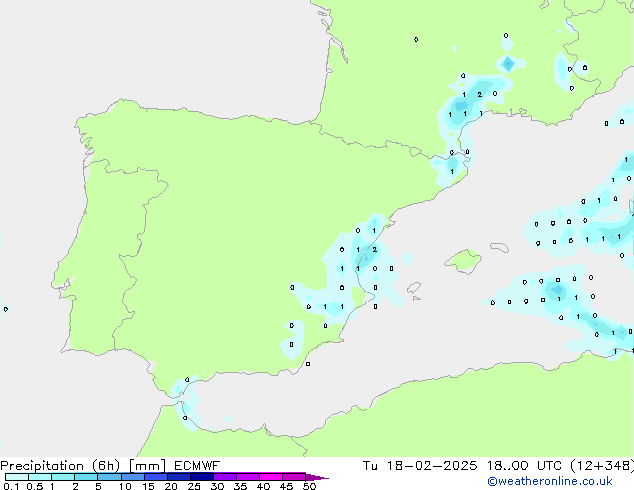Click Mallorca island on the map
The image size is (634, 490).
(463, 261)
